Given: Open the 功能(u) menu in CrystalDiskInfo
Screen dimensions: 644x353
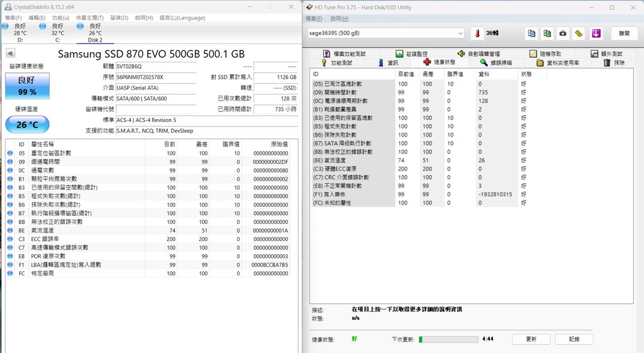Looking at the screenshot, I should coord(60,18).
